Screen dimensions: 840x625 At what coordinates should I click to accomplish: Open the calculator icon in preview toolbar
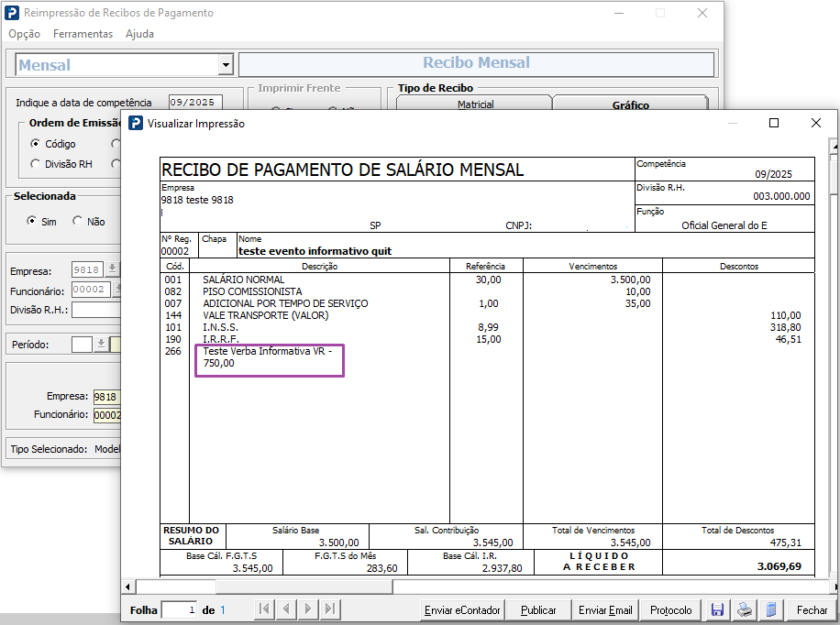point(771,609)
